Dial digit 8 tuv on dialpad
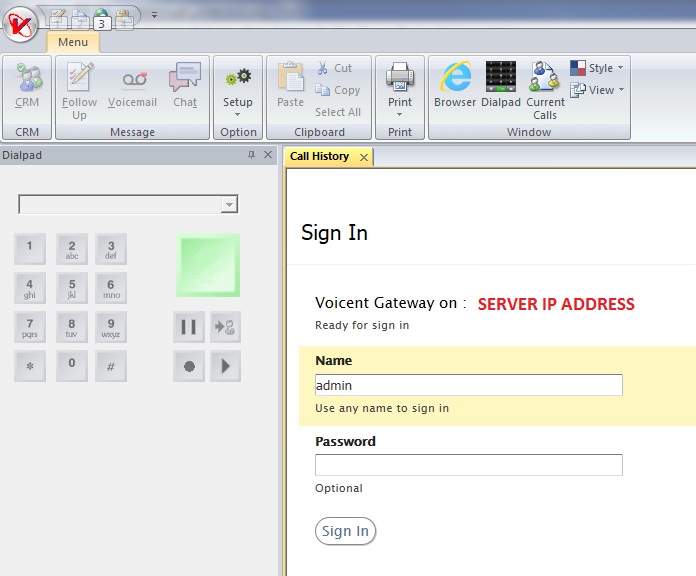The height and width of the screenshot is (576, 696). point(71,327)
